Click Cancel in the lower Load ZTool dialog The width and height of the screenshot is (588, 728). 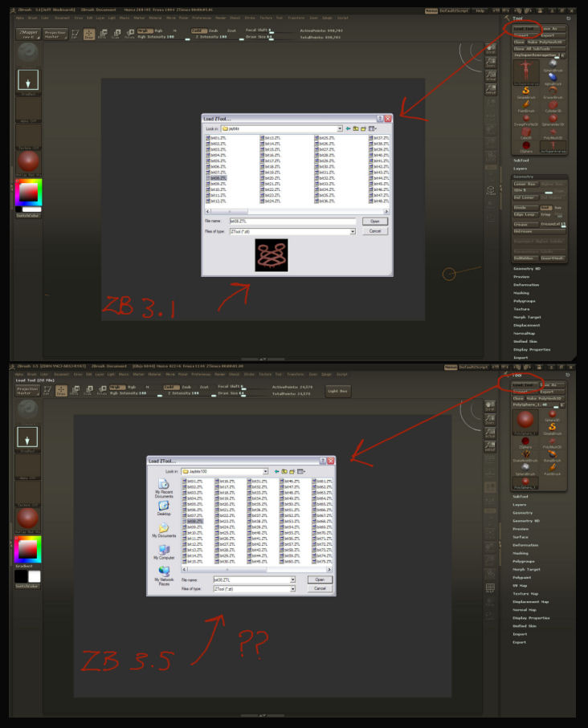(x=320, y=588)
